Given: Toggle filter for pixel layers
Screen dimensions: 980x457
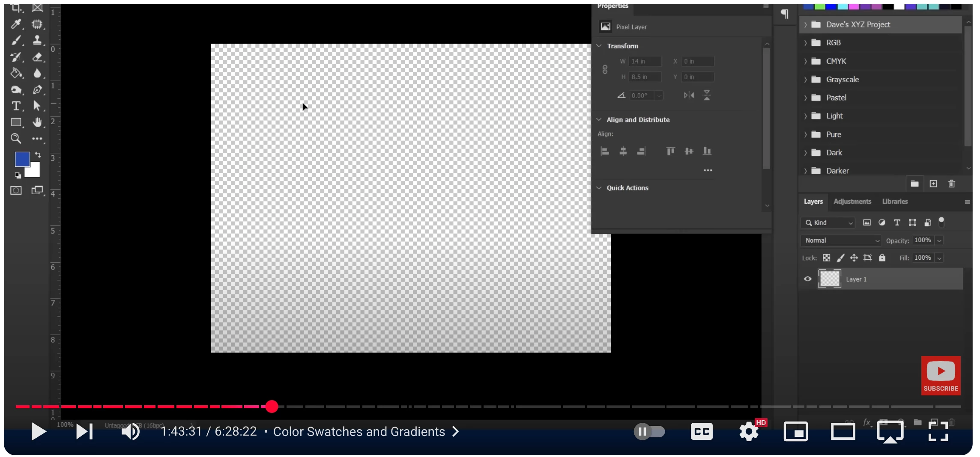Looking at the screenshot, I should pos(867,223).
